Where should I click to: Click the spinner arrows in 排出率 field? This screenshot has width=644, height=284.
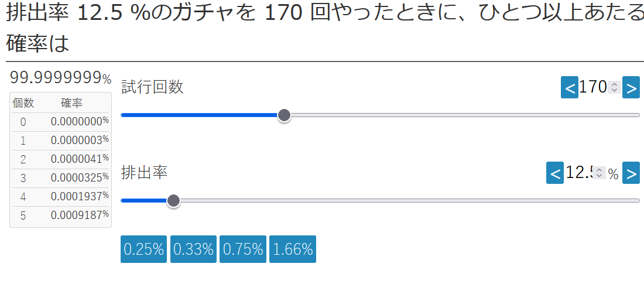click(599, 173)
